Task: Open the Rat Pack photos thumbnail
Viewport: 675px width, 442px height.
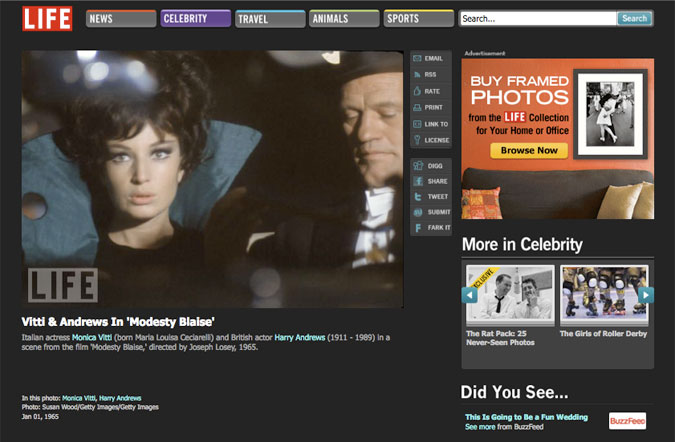Action: click(508, 295)
